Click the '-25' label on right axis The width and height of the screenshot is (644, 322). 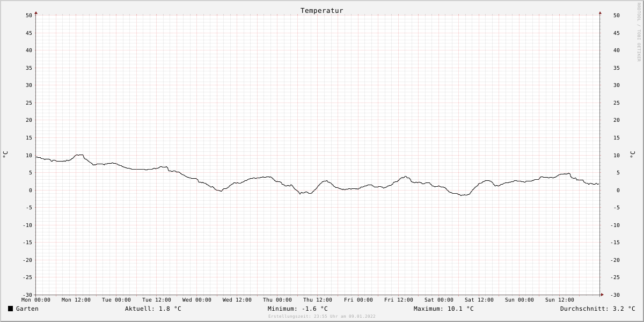[614, 277]
